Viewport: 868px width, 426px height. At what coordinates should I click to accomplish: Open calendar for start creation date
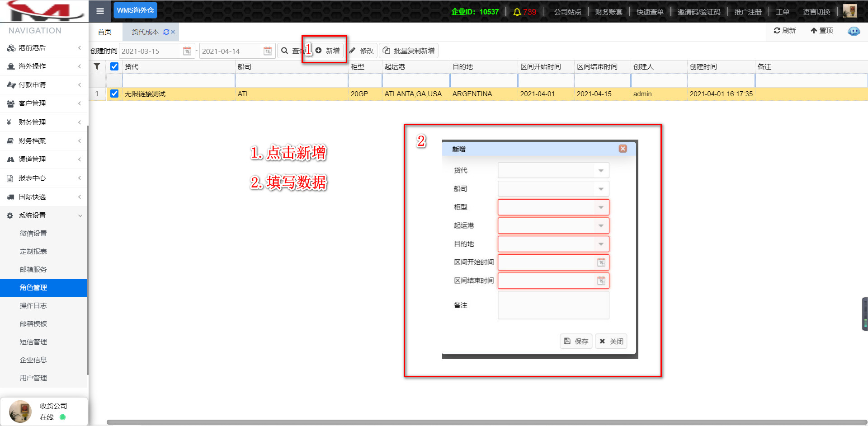pyautogui.click(x=187, y=51)
